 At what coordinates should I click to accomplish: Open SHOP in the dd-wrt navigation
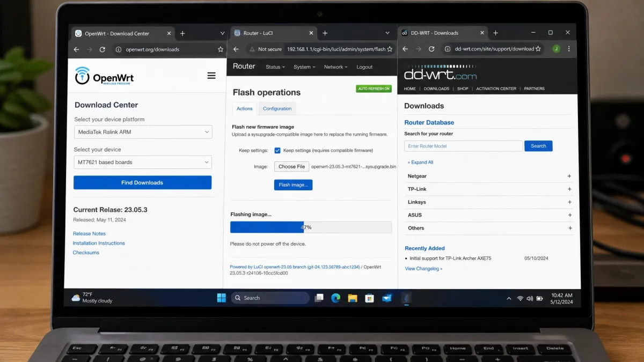[463, 88]
